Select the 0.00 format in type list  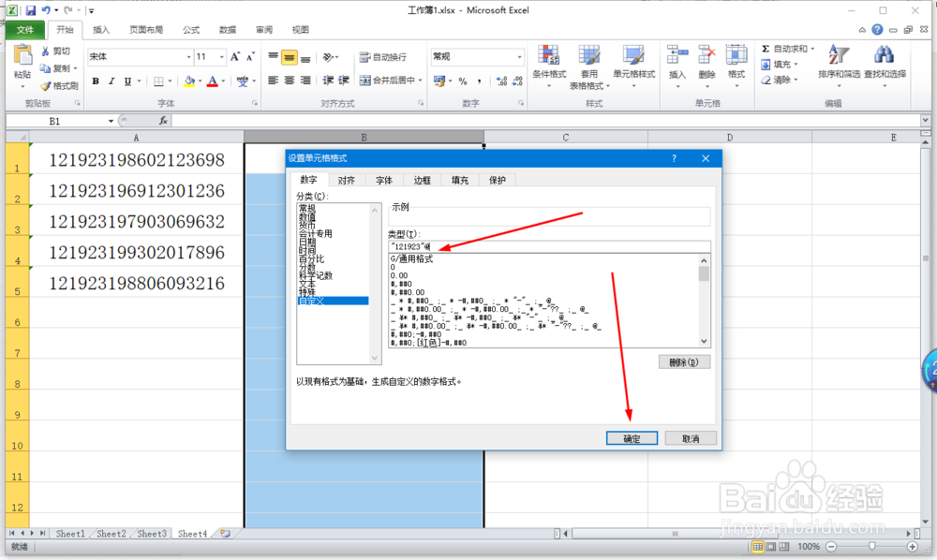399,276
